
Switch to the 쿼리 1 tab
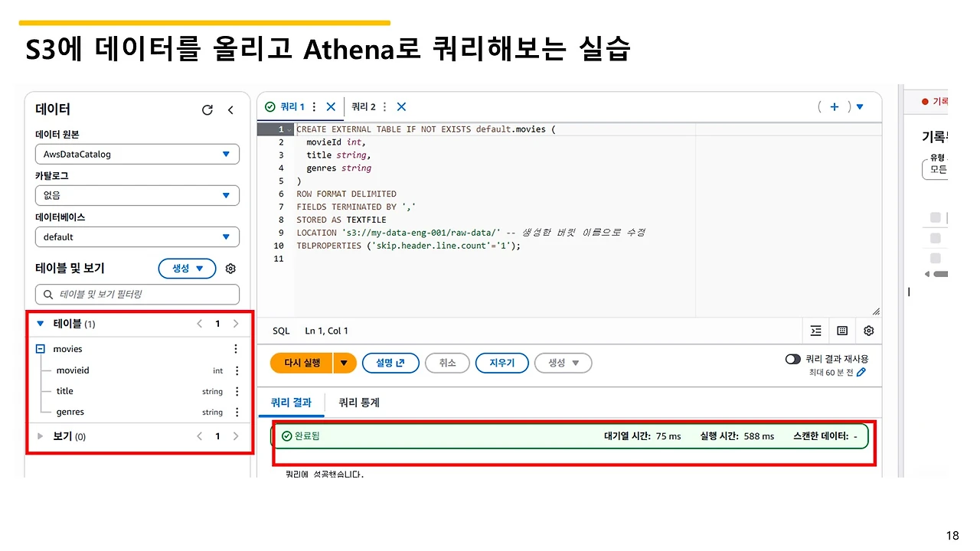tap(292, 107)
